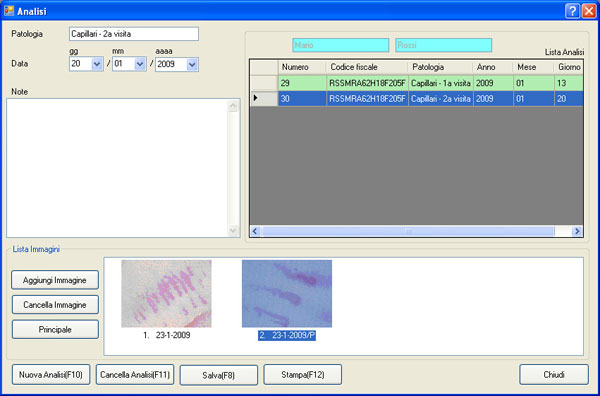The width and height of the screenshot is (600, 396).
Task: Click the Mese column header
Action: tap(533, 67)
